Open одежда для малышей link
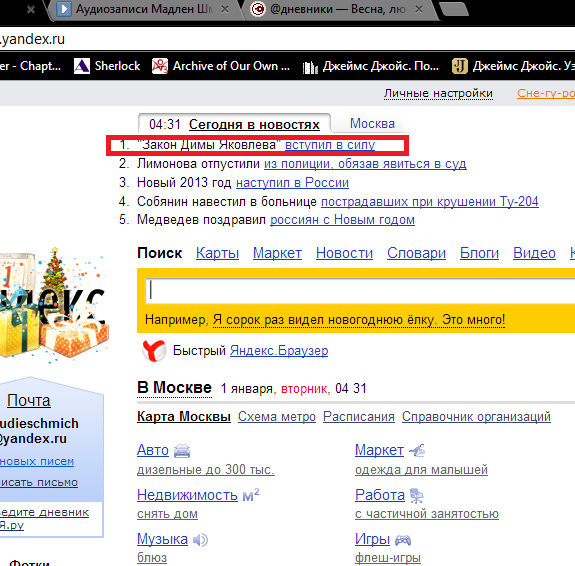Image resolution: width=575 pixels, height=566 pixels. (421, 470)
